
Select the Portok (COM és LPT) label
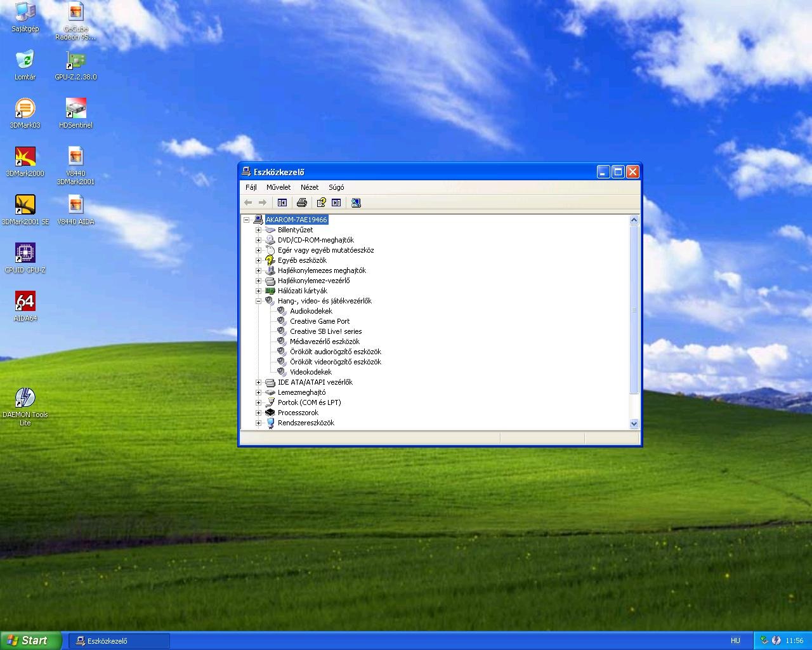click(x=309, y=402)
